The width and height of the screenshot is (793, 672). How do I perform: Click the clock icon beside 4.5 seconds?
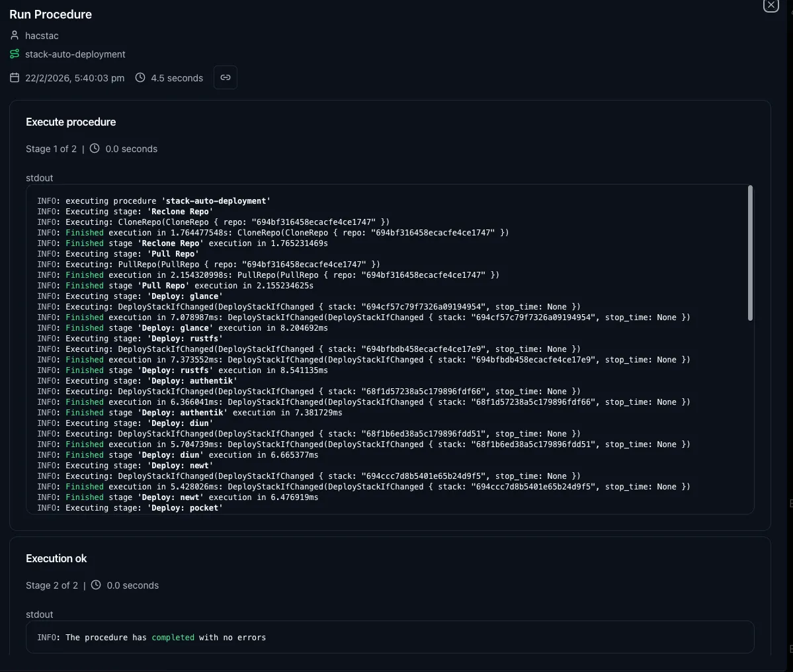pyautogui.click(x=140, y=78)
